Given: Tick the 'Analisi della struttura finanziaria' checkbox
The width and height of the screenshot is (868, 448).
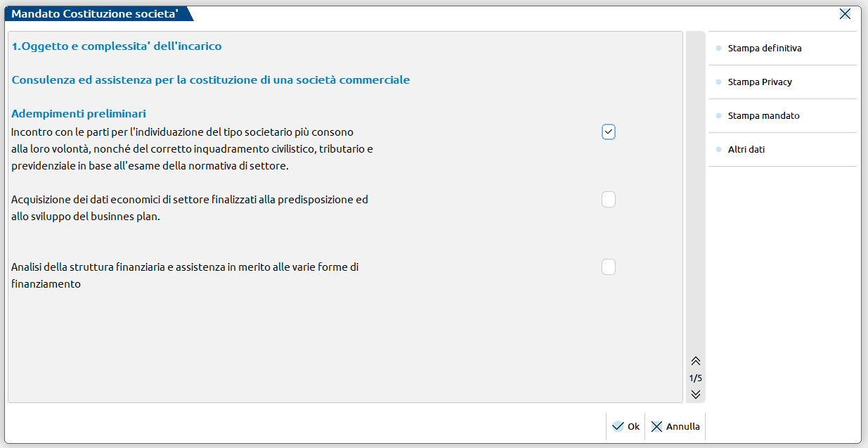Looking at the screenshot, I should coord(609,267).
